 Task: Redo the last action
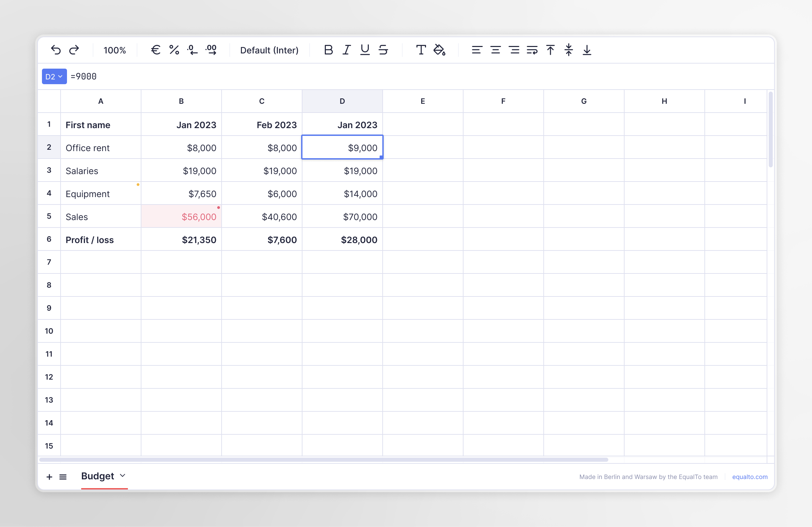click(x=74, y=50)
